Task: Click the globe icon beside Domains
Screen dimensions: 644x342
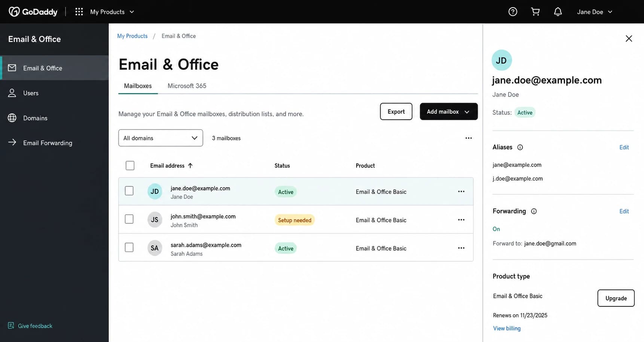Action: 12,118
